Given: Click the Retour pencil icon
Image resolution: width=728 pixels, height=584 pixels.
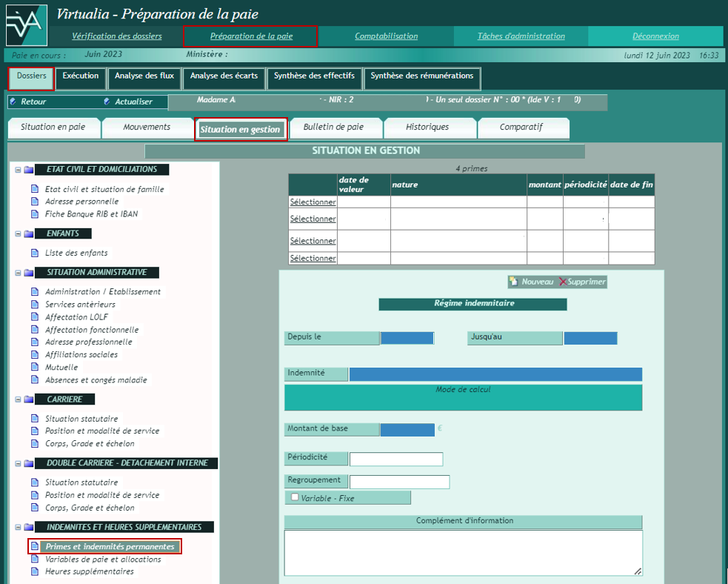Looking at the screenshot, I should [13, 102].
